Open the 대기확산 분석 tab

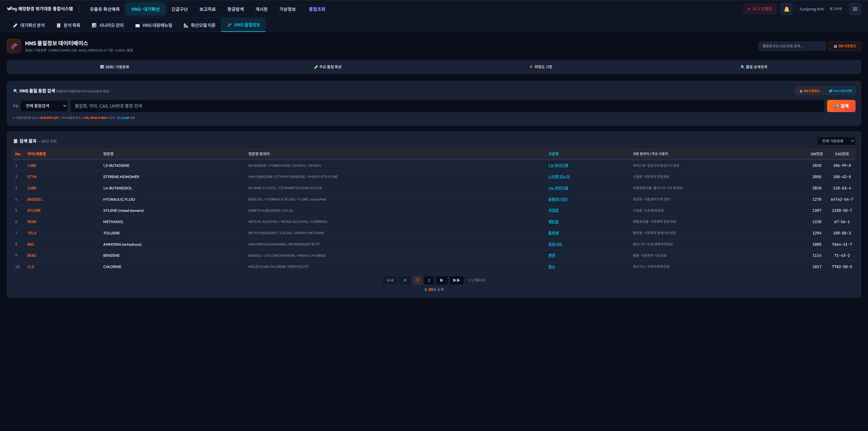pyautogui.click(x=29, y=25)
